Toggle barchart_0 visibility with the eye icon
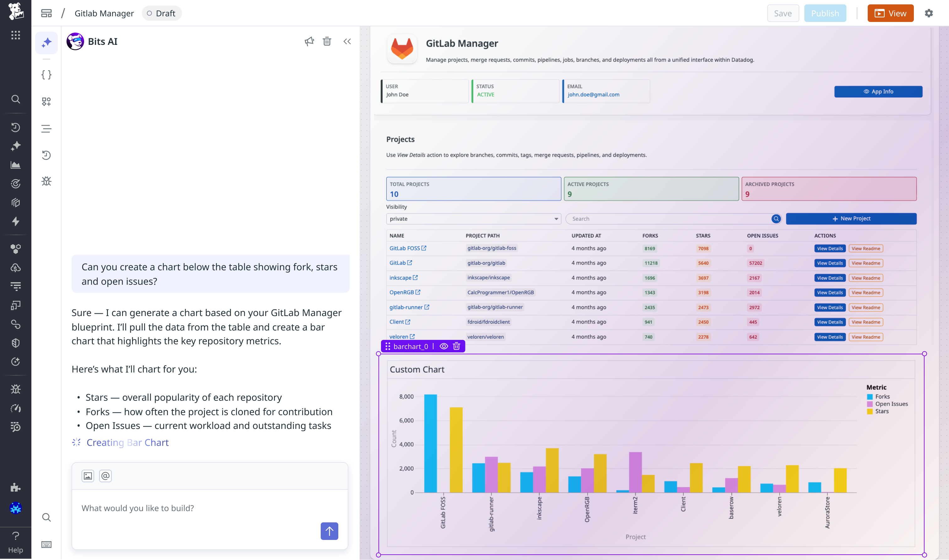949x560 pixels. coord(443,346)
